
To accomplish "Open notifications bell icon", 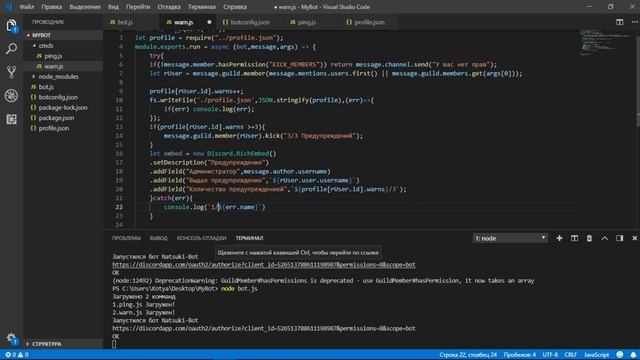I will click(x=633, y=355).
